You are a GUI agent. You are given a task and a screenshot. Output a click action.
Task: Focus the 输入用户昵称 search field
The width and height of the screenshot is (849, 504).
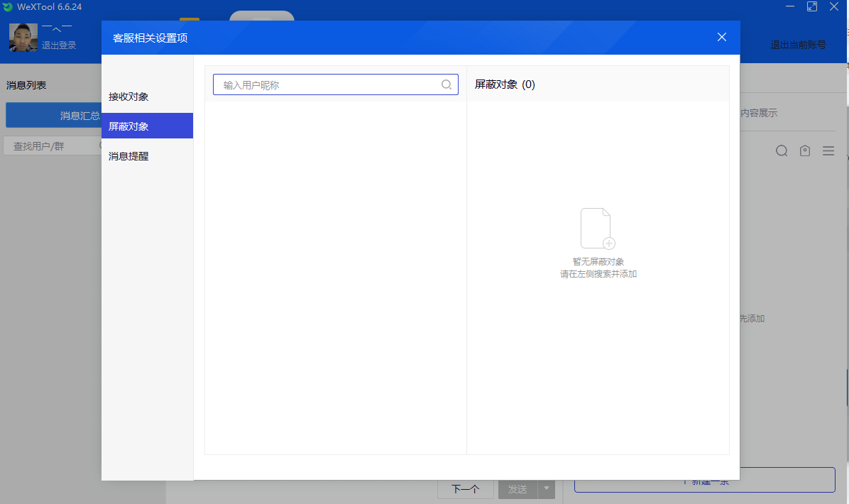click(x=327, y=84)
